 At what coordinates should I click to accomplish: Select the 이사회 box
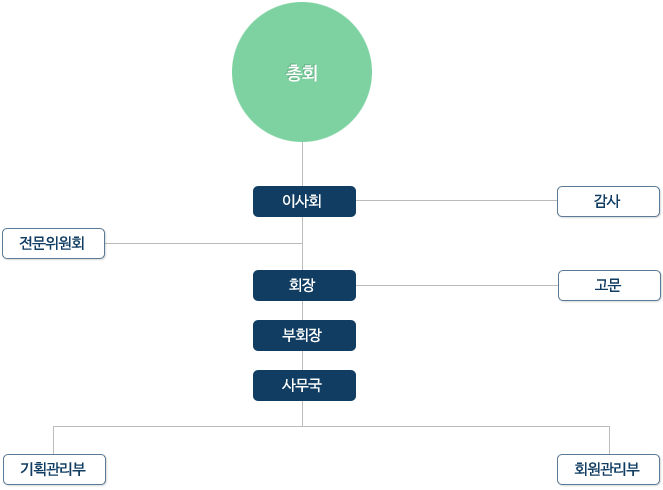[x=304, y=201]
